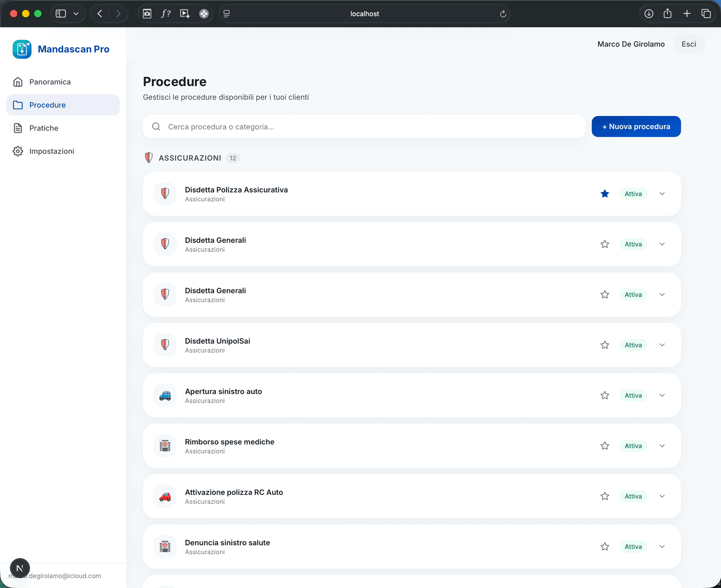This screenshot has width=721, height=588.
Task: Click the shield icon beside ASSICURAZIONI
Action: (148, 158)
